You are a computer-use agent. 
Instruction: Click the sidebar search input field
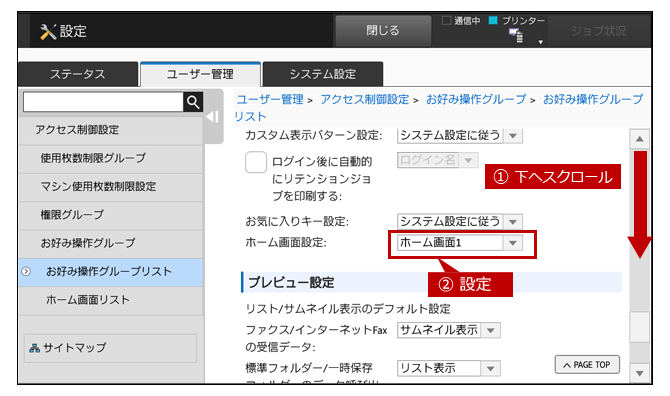[x=103, y=102]
